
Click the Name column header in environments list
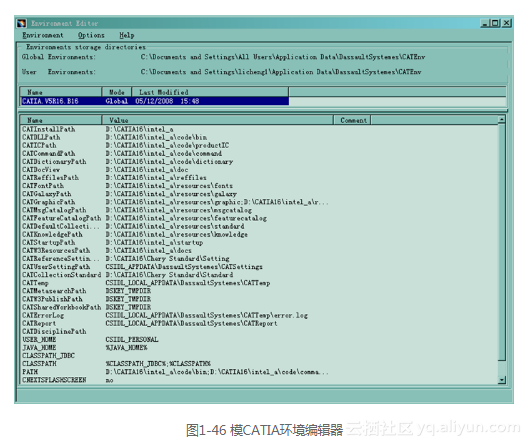(x=61, y=92)
